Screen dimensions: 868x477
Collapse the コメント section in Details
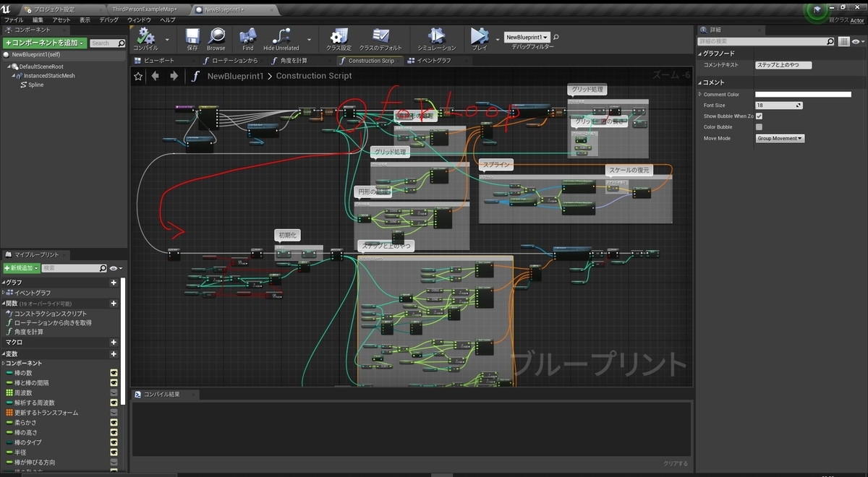coord(700,83)
